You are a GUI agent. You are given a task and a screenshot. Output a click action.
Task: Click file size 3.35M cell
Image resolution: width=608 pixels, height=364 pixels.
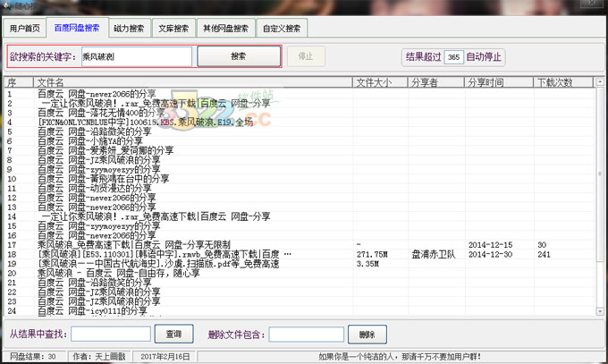click(x=367, y=264)
